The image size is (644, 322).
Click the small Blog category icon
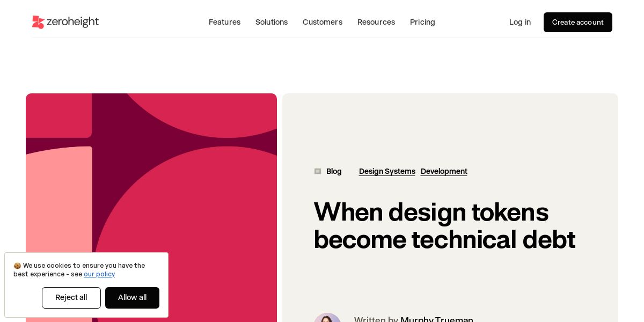pyautogui.click(x=318, y=171)
